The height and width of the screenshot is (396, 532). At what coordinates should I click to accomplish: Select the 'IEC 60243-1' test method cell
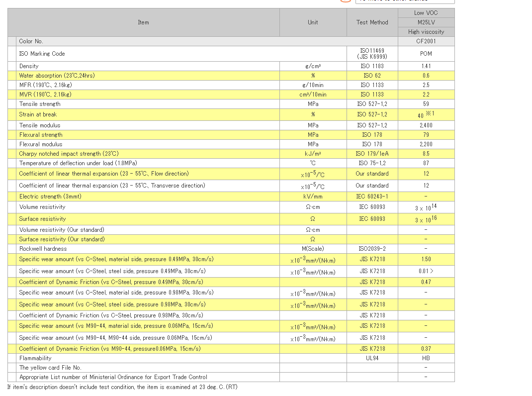372,197
